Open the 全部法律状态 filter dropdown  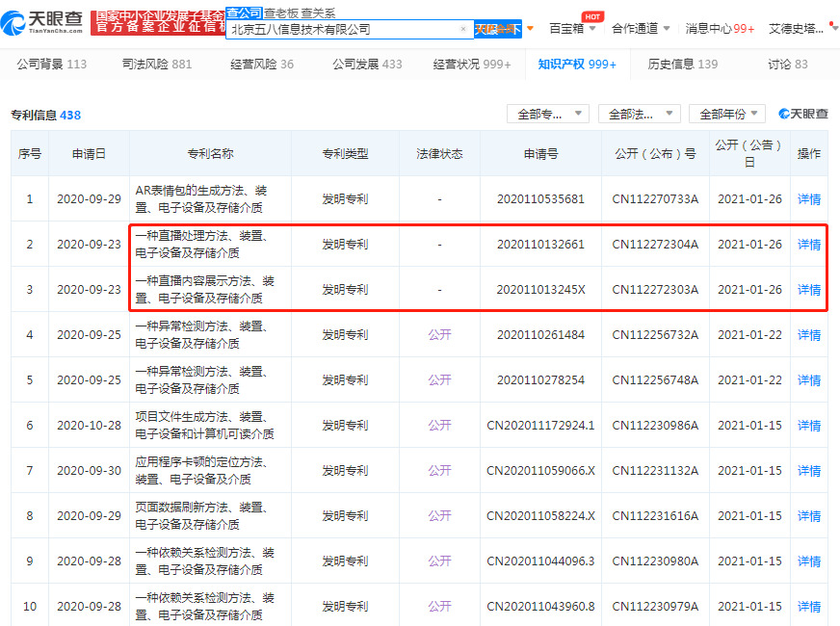[639, 114]
